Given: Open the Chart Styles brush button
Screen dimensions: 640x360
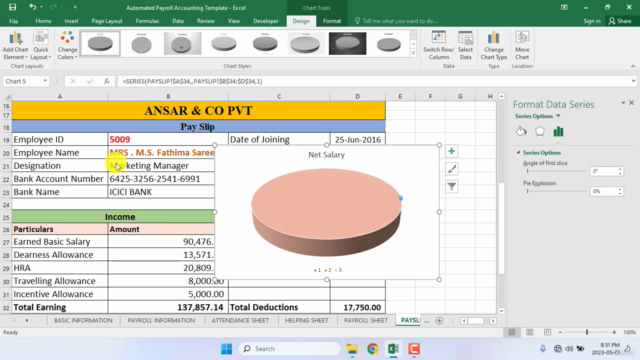Looking at the screenshot, I should (451, 169).
